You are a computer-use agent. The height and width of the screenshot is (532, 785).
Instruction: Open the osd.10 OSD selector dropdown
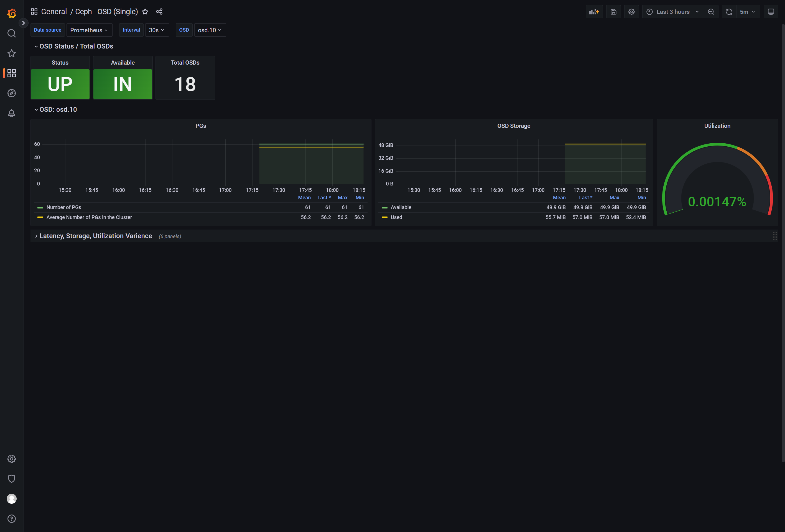tap(210, 30)
